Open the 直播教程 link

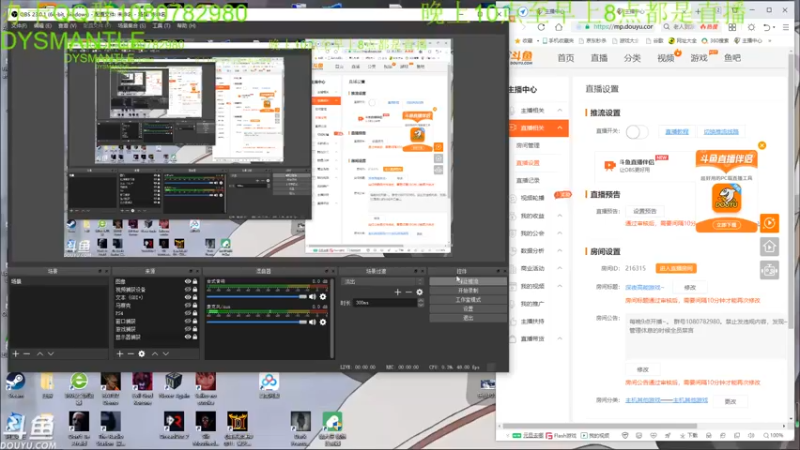click(x=677, y=132)
